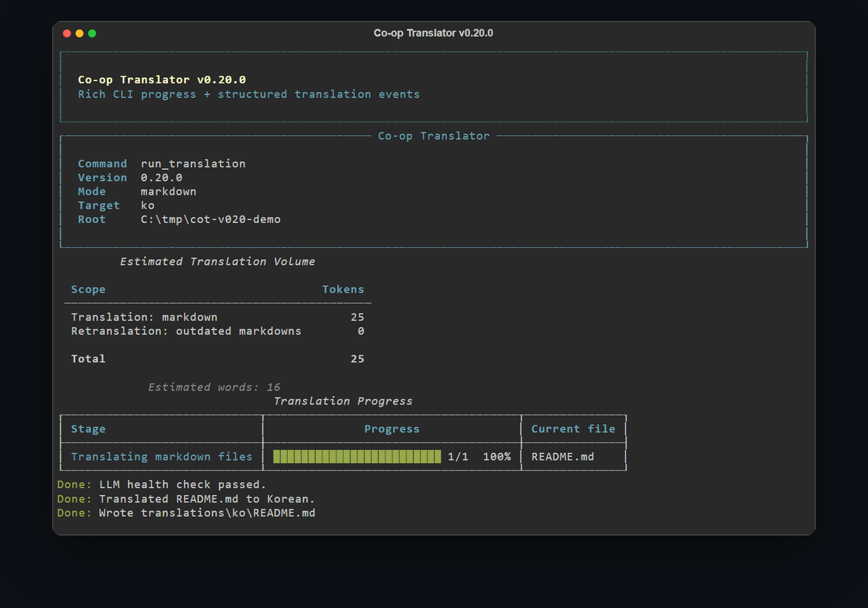Click the Stage column header

88,428
